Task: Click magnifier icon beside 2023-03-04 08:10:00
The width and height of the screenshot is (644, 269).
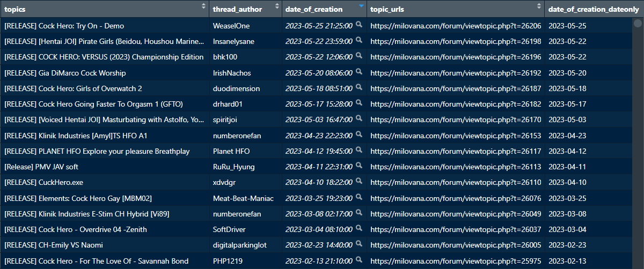Action: click(x=358, y=229)
